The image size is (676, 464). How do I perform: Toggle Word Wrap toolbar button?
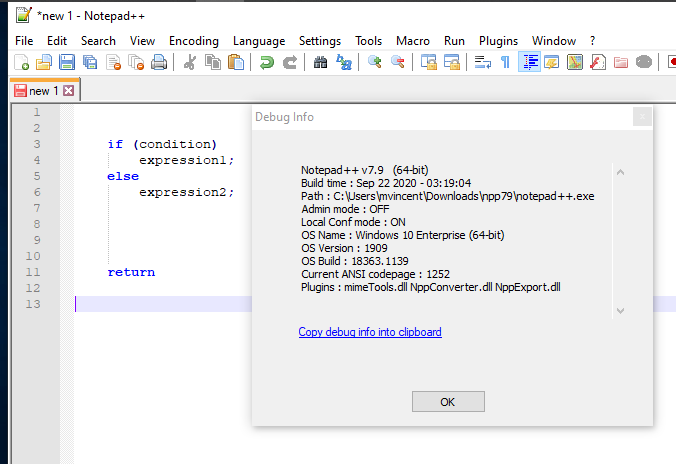[482, 62]
